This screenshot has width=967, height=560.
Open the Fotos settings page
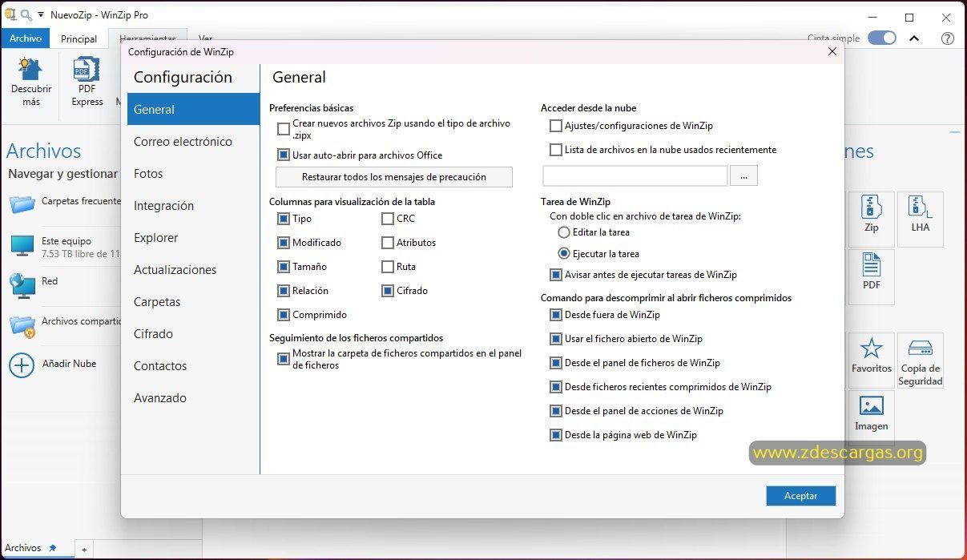[193, 174]
